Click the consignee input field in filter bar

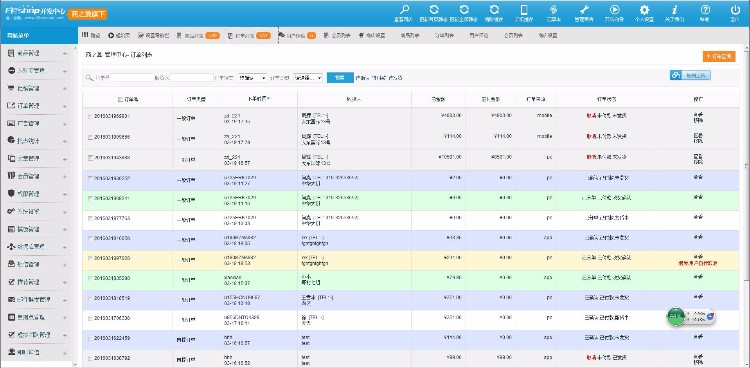click(x=191, y=78)
